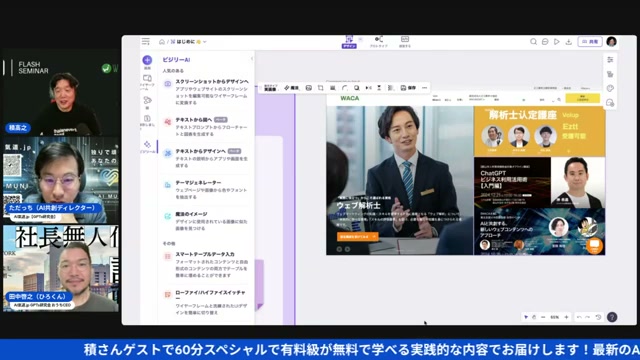Image resolution: width=640 pixels, height=360 pixels.
Task: Click the search magnifier in top bar
Action: (x=533, y=42)
